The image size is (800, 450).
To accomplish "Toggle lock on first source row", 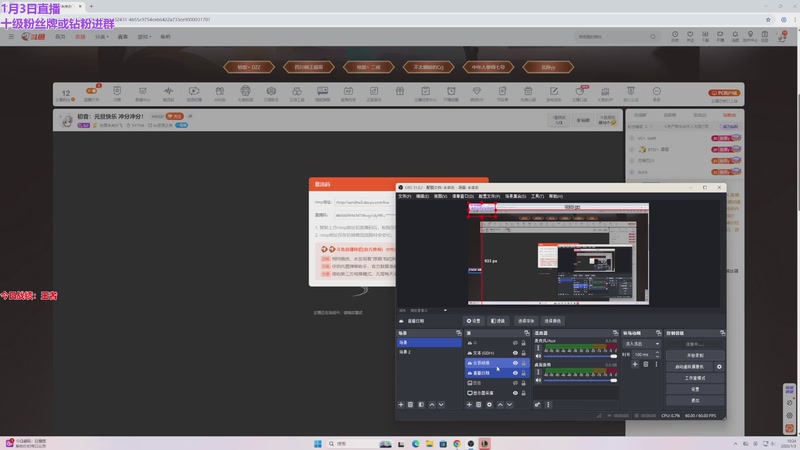I will [523, 343].
